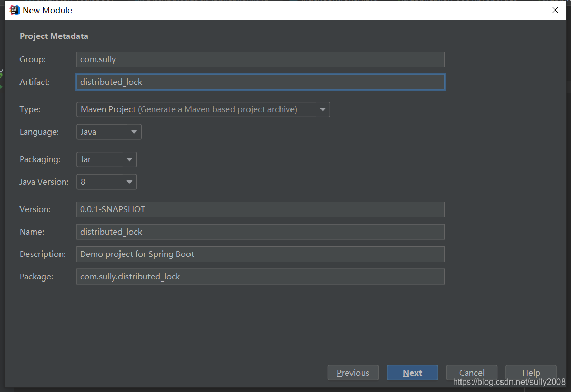Click the Packaging: label
The width and height of the screenshot is (571, 392).
(40, 159)
